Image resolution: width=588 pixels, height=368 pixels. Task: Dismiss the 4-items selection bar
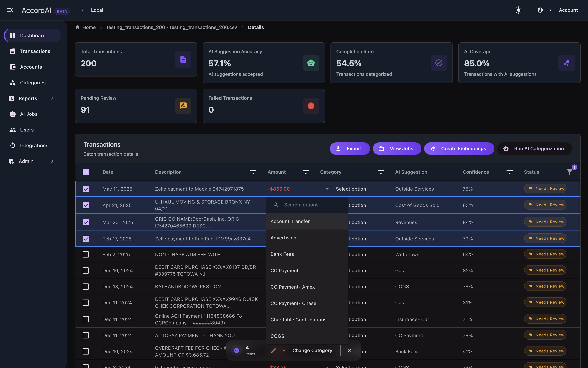350,350
